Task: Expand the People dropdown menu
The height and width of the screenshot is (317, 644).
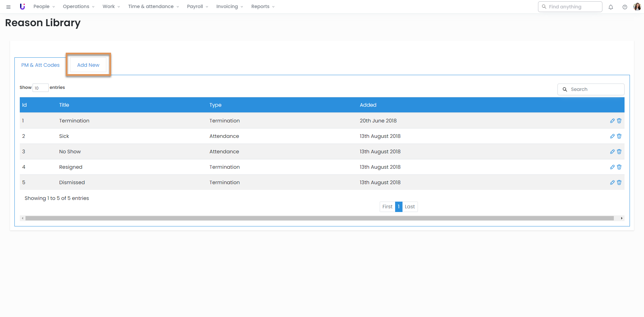Action: pyautogui.click(x=44, y=7)
